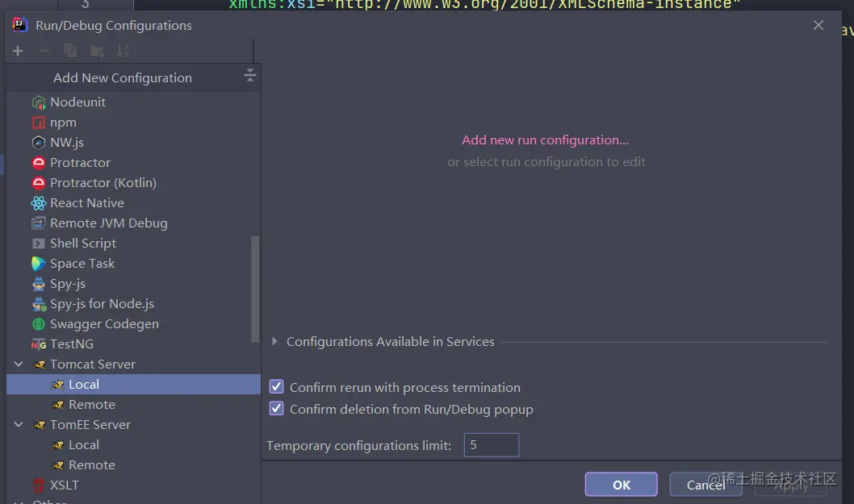Toggle Confirm deletion from Run/Debug popup
Image resolution: width=854 pixels, height=504 pixels.
(277, 409)
